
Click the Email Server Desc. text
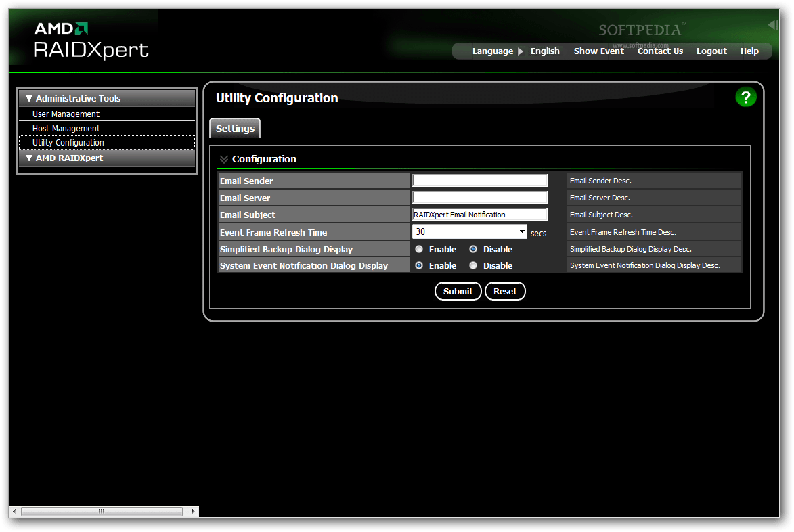600,198
